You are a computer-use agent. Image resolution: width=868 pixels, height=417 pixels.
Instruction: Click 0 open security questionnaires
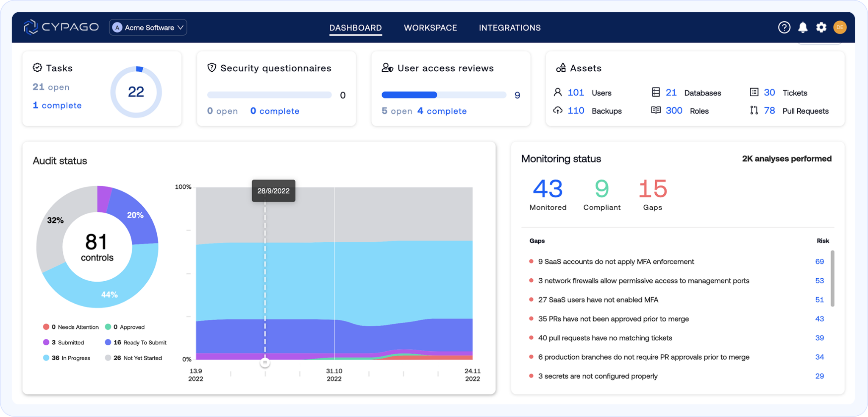click(x=223, y=111)
